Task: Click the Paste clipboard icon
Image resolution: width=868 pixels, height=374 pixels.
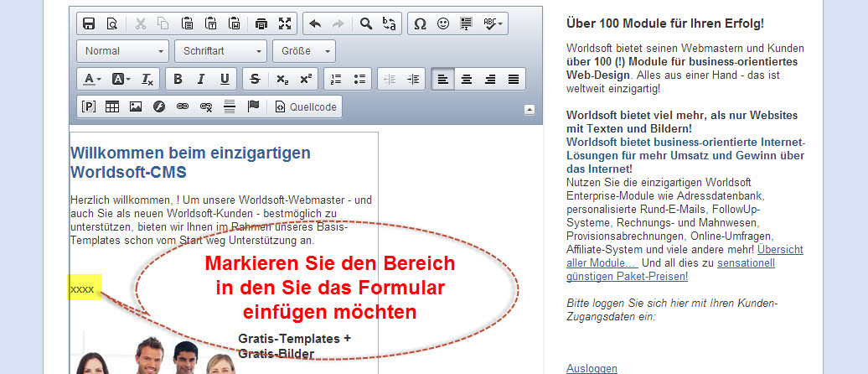Action: click(187, 23)
